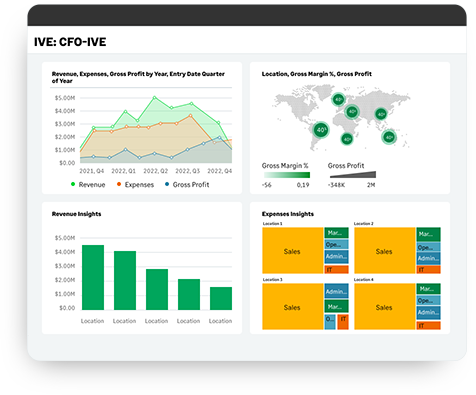476x395 pixels.
Task: Click the 2021, Q4 axis label
Action: (92, 171)
